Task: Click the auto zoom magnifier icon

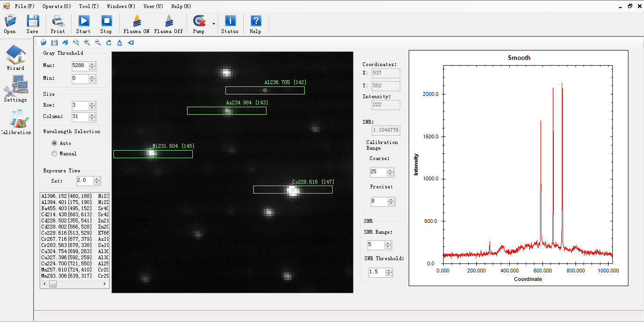Action: coord(76,42)
